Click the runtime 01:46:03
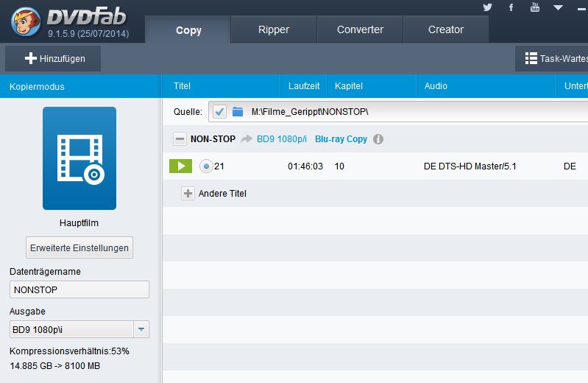 click(305, 166)
